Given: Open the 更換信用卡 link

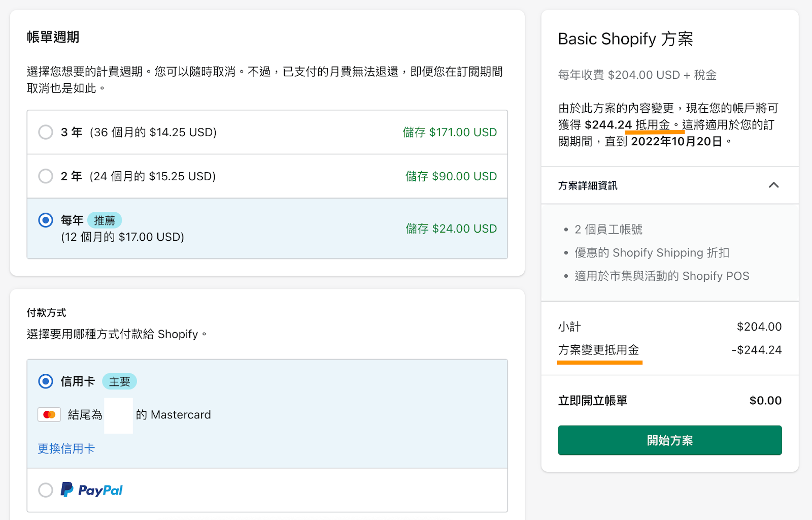Looking at the screenshot, I should pyautogui.click(x=66, y=448).
